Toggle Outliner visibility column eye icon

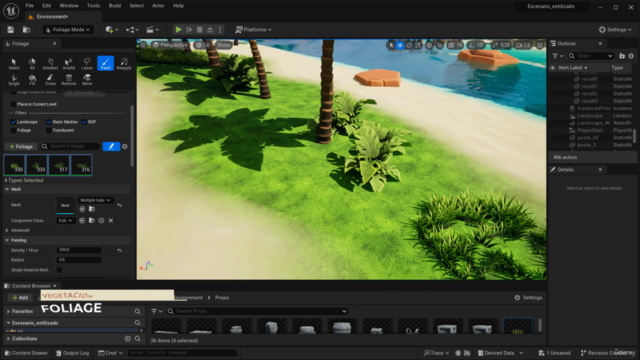[x=553, y=68]
